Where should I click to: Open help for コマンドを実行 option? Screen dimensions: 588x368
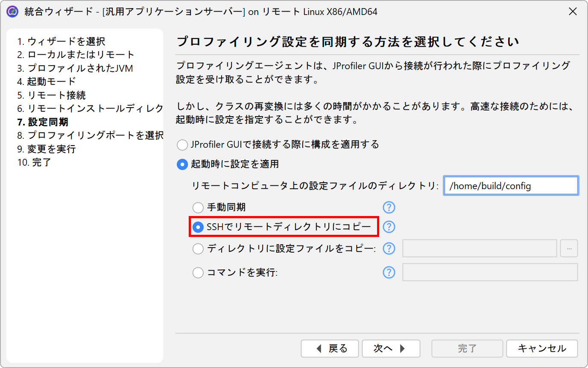coord(389,272)
